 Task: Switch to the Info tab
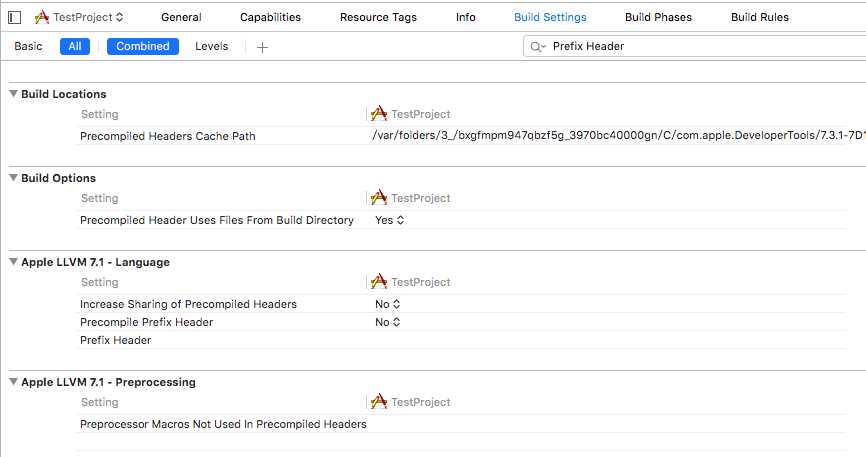coord(466,17)
